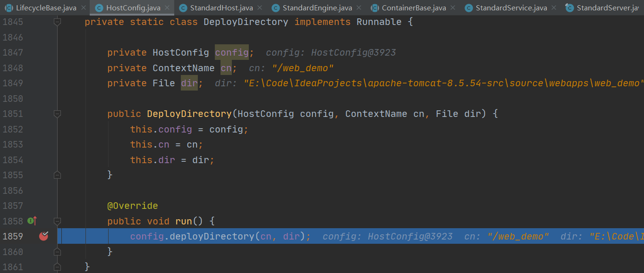Image resolution: width=644 pixels, height=273 pixels.
Task: Click the highlighted dir field on line 1849
Action: pyautogui.click(x=189, y=83)
